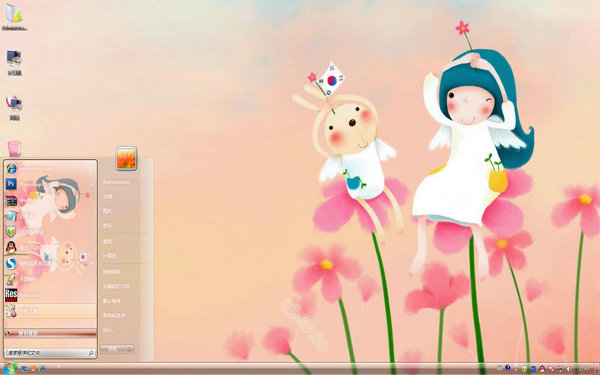Open Default Programs from Start menu
This screenshot has height=375, width=600.
click(x=112, y=301)
